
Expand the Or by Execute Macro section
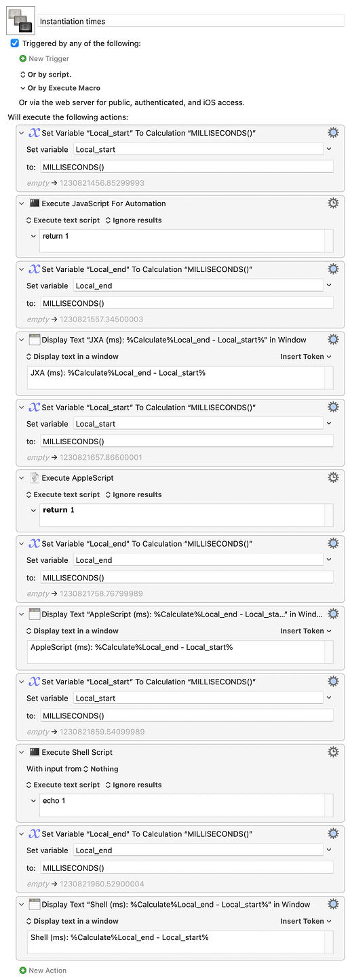tap(60, 88)
